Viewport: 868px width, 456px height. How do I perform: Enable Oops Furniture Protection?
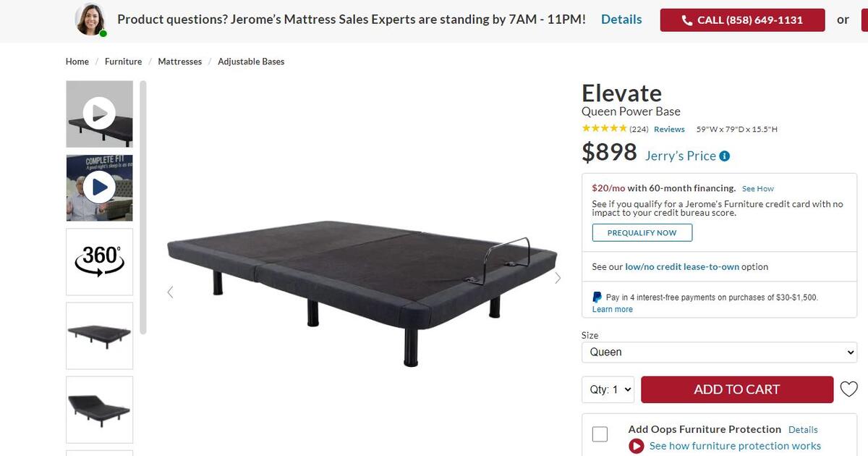[600, 434]
